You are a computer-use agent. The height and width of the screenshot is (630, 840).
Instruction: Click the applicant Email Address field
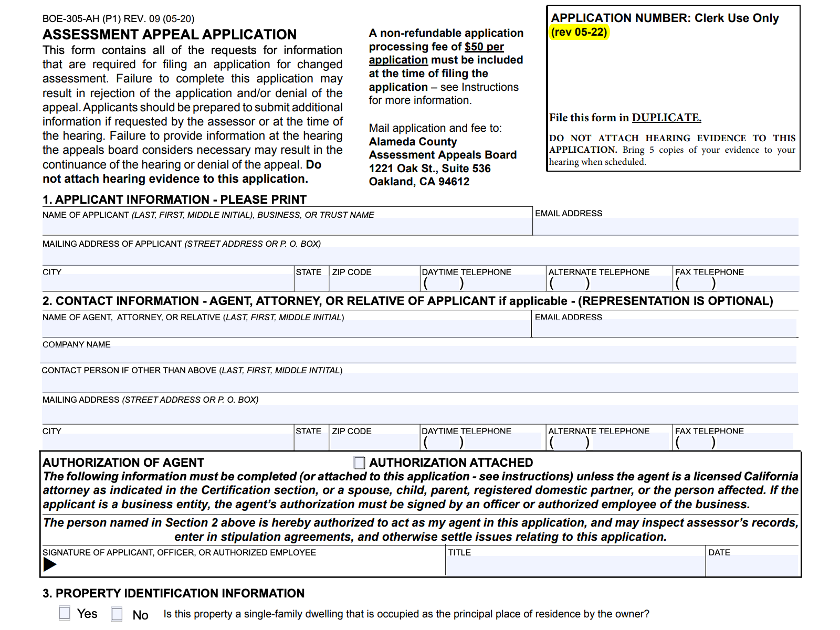(666, 226)
